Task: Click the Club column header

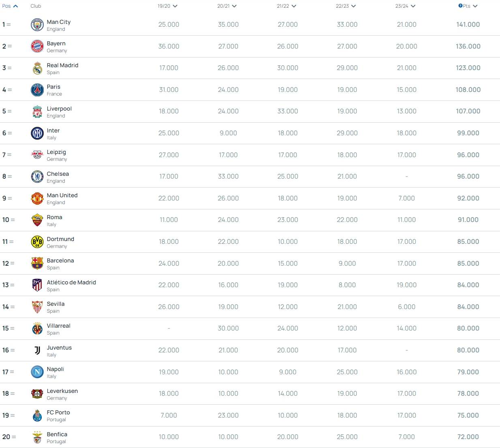Action: 36,6
